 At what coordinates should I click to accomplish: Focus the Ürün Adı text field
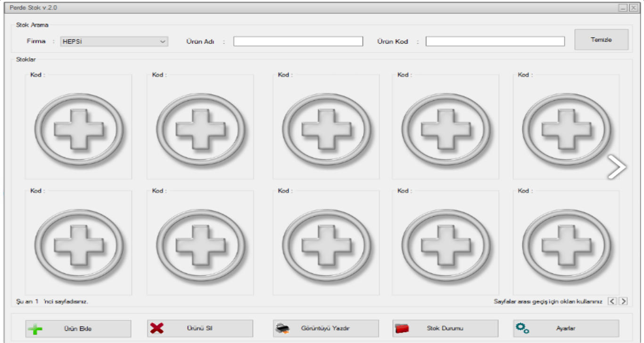pos(298,41)
